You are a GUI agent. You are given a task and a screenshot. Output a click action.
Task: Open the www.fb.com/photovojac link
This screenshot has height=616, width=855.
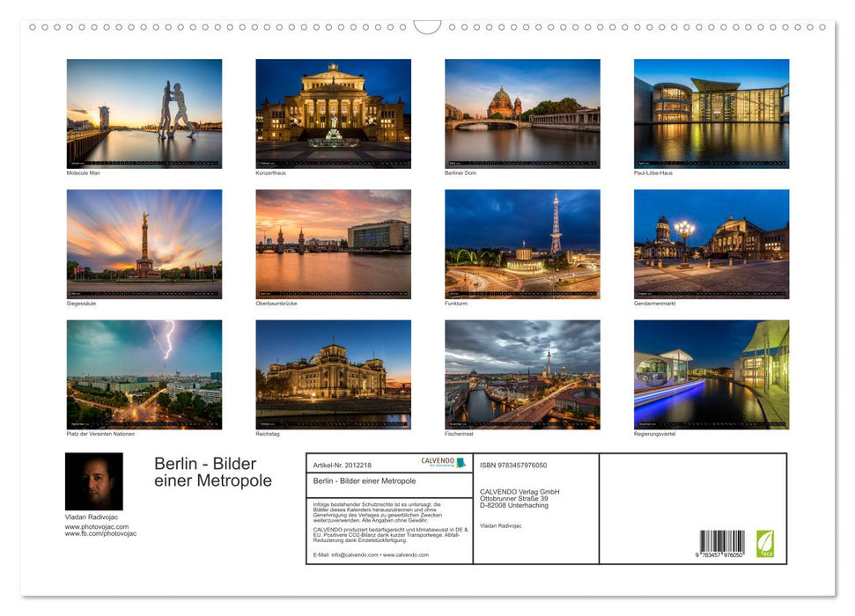tap(99, 532)
